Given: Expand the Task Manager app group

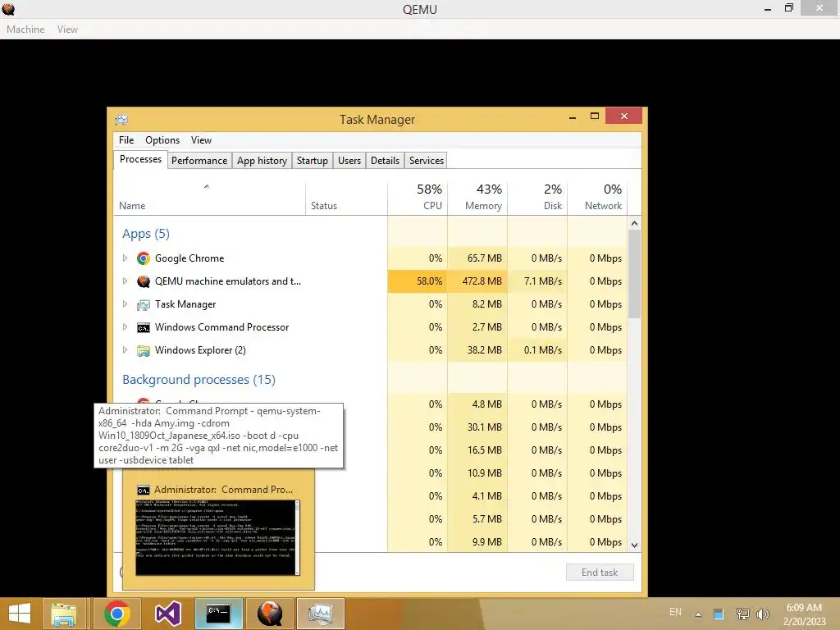Looking at the screenshot, I should 125,304.
